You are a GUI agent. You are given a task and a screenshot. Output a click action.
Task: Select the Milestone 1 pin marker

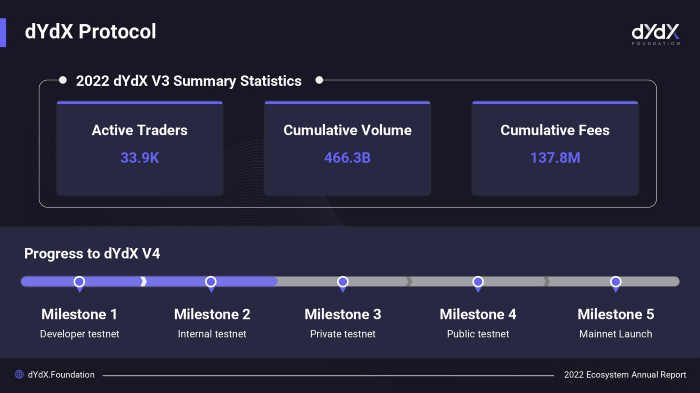[79, 284]
